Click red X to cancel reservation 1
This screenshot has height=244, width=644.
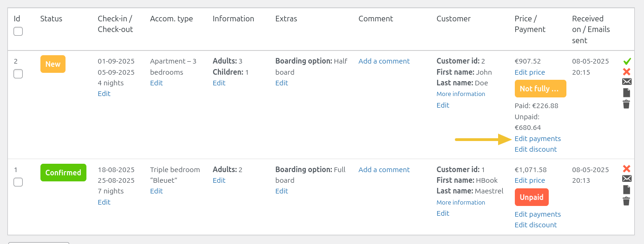(x=627, y=169)
